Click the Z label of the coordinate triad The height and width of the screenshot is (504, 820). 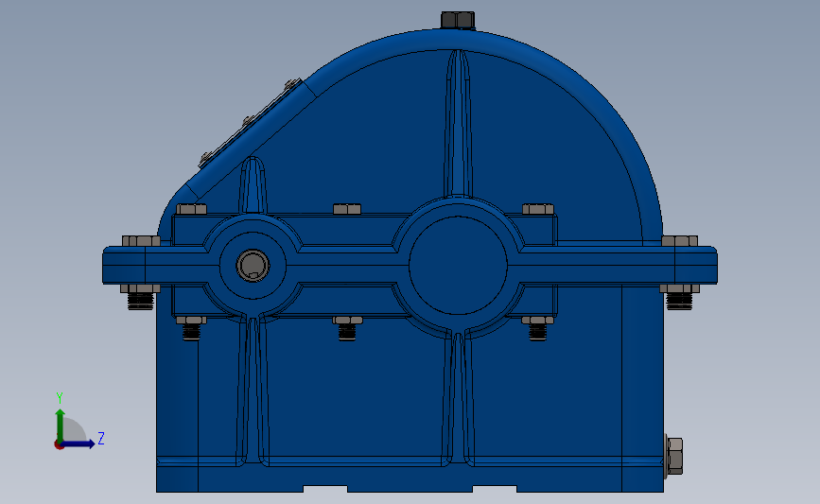point(101,438)
